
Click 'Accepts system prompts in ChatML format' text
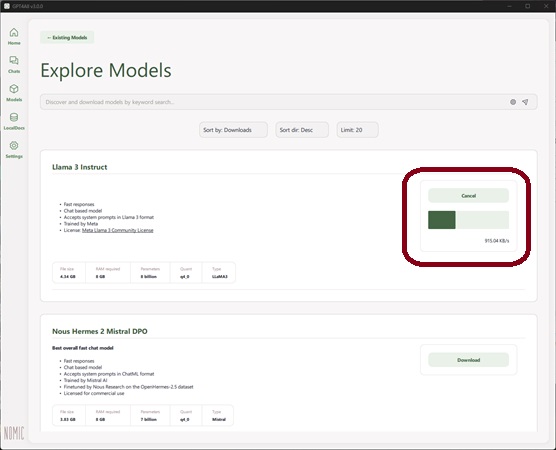[x=109, y=374]
